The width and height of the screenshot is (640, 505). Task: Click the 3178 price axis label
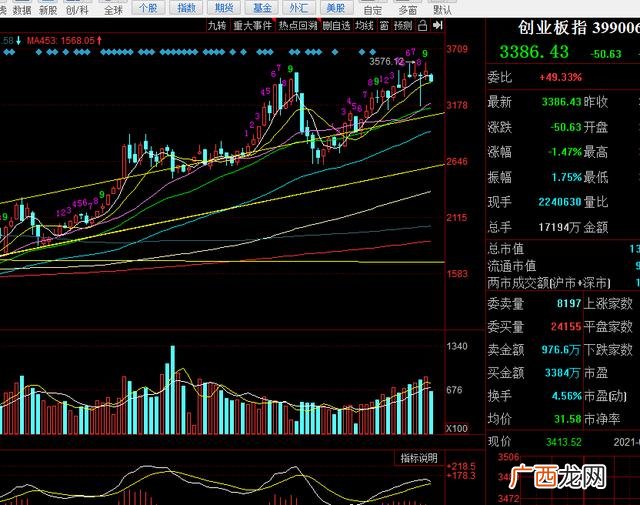click(x=457, y=105)
